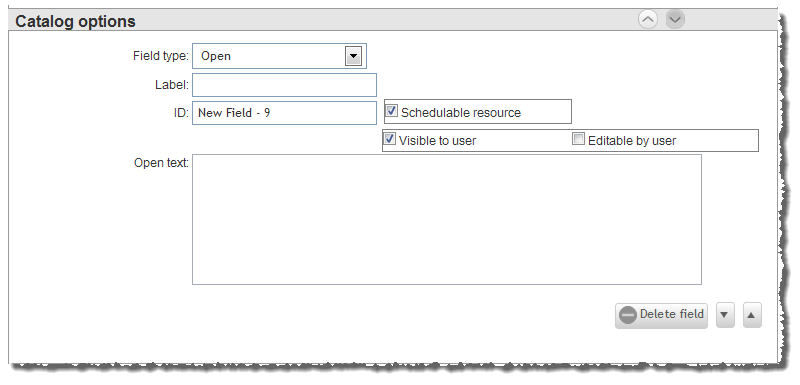Click the Schedulable resource label text
800x385 pixels.
pyautogui.click(x=461, y=113)
